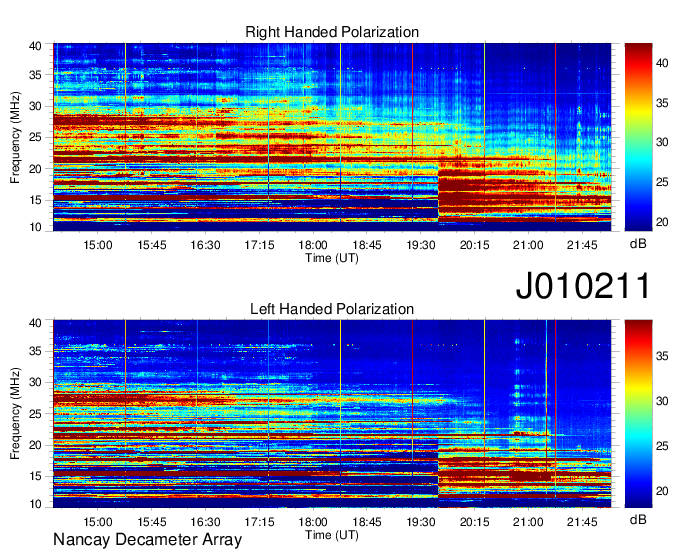Click the left-handed plot colorbar

pos(638,414)
